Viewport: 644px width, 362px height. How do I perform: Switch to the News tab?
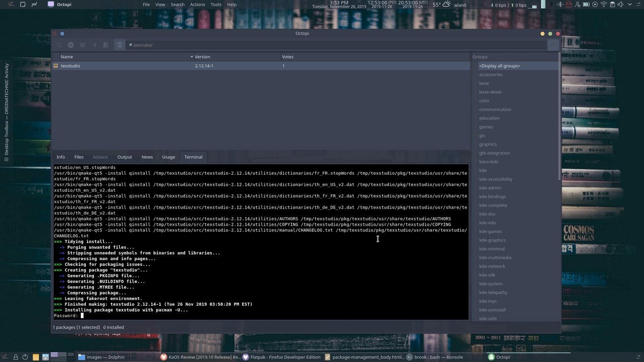coord(147,157)
